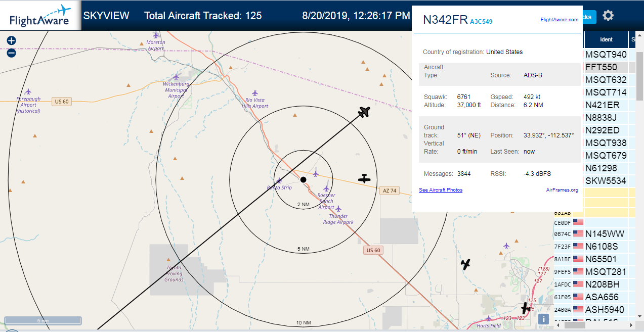
Task: Click the Squawk value 6761
Action: 464,97
